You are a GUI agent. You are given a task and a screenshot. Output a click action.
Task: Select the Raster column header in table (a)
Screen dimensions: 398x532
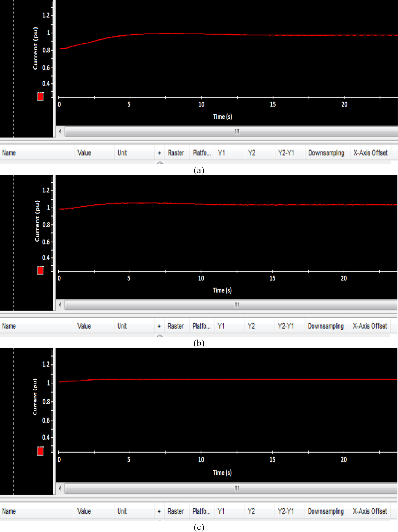[176, 153]
